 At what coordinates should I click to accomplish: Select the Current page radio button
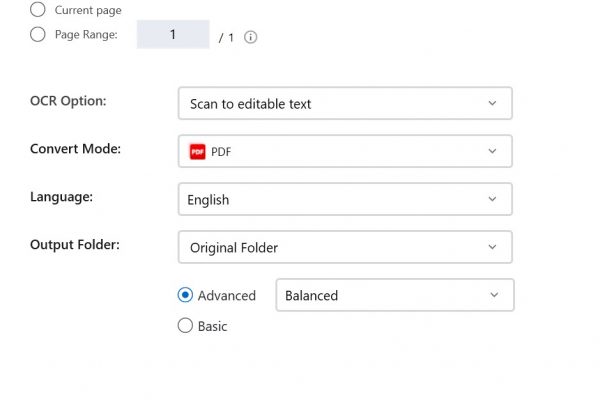(x=38, y=9)
